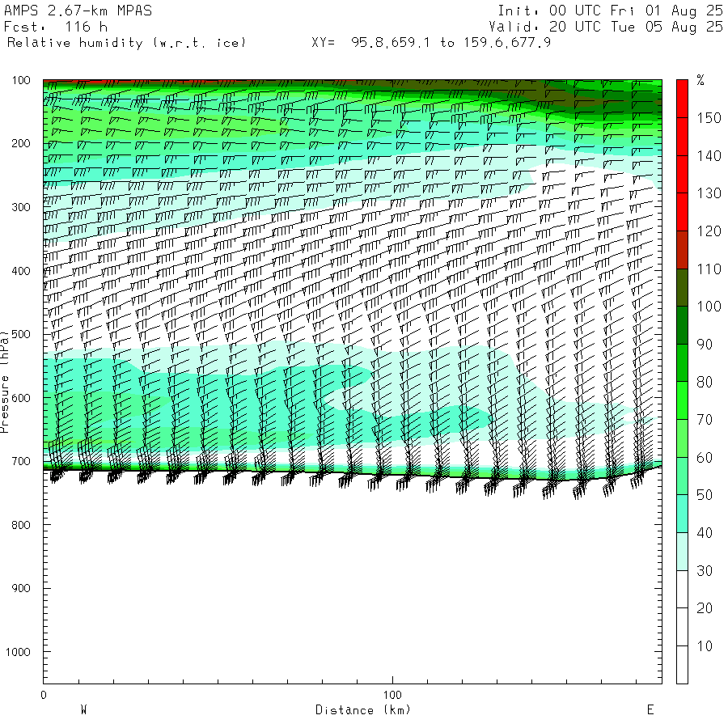Click the turquoise 40-50% colorbar segment

(682, 514)
